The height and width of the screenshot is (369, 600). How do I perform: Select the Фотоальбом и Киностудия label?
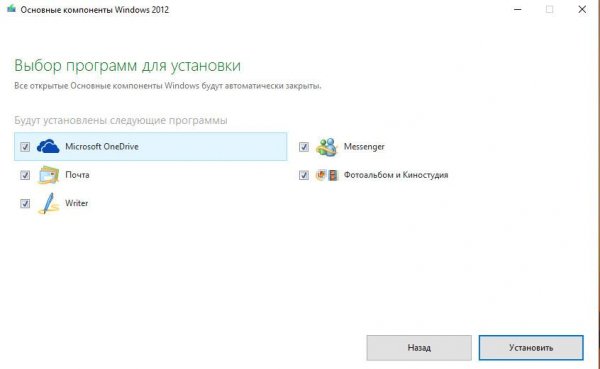[396, 175]
